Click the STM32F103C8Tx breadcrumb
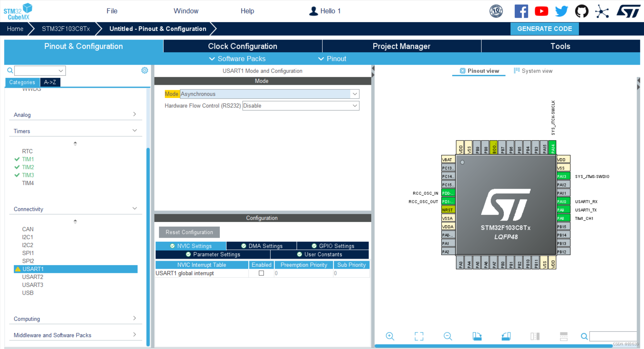The image size is (644, 349). click(x=66, y=29)
